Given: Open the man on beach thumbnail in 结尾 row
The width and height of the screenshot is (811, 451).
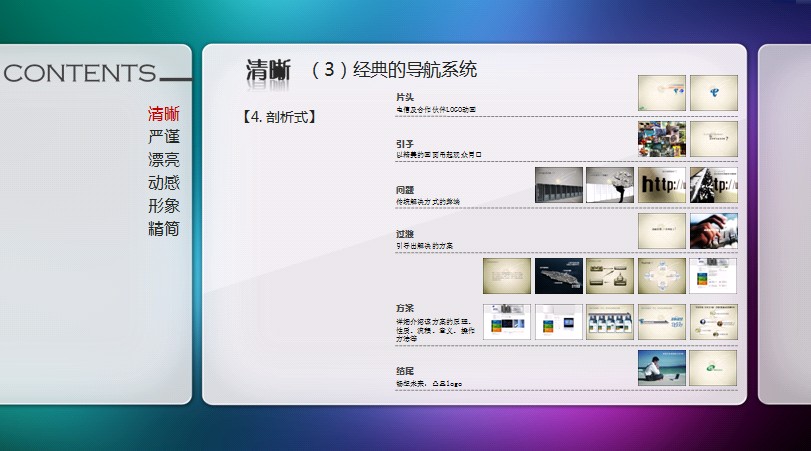Looking at the screenshot, I should tap(662, 368).
